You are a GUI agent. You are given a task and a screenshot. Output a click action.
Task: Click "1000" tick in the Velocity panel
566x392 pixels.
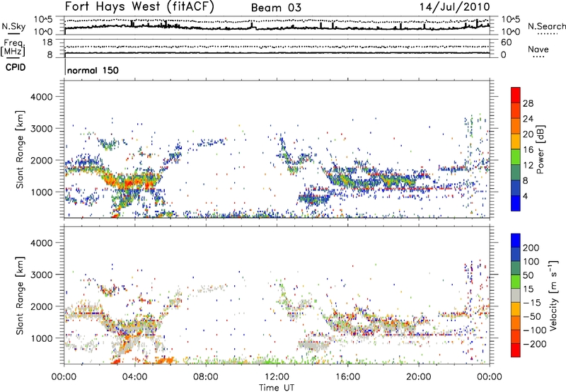coord(41,338)
